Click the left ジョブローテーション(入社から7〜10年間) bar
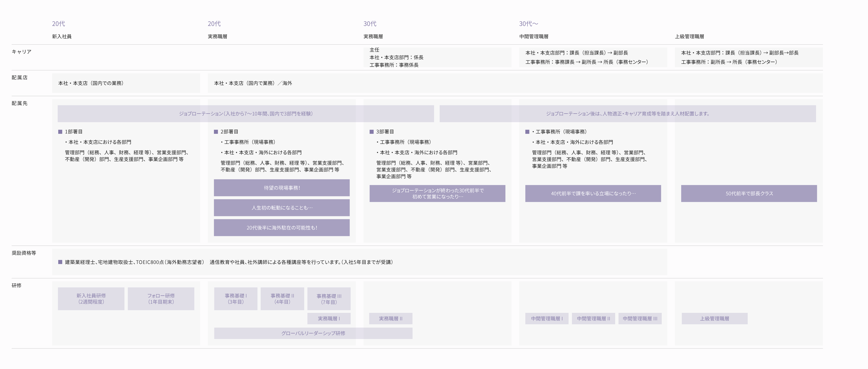Image resolution: width=868 pixels, height=369 pixels. 246,113
